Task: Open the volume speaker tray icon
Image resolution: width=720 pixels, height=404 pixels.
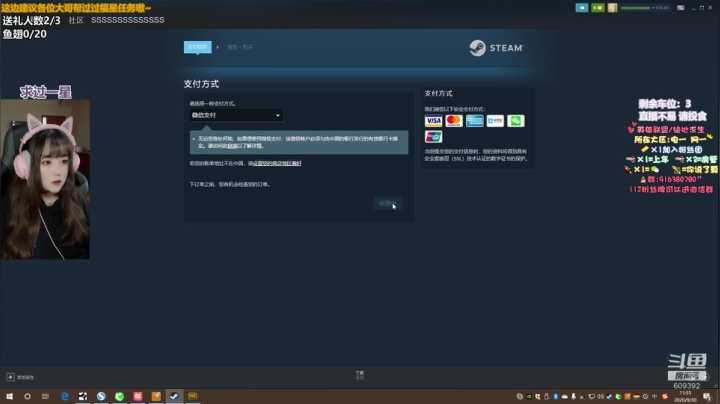Action: pos(601,397)
